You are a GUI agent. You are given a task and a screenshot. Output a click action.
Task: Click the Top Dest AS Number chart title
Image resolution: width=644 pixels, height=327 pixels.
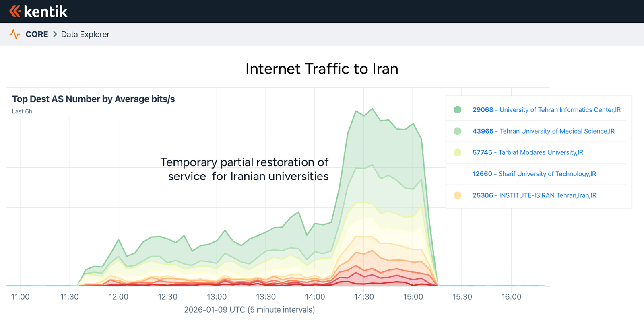tap(93, 99)
